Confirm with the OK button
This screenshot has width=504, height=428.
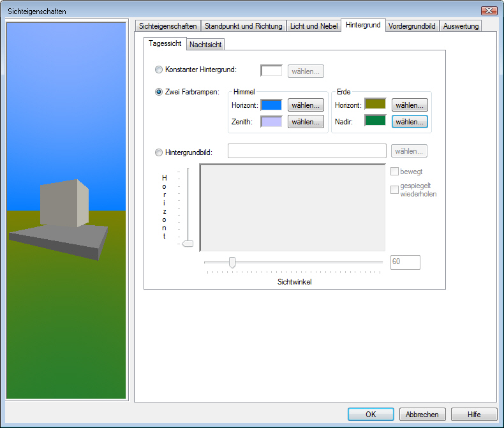click(x=371, y=414)
